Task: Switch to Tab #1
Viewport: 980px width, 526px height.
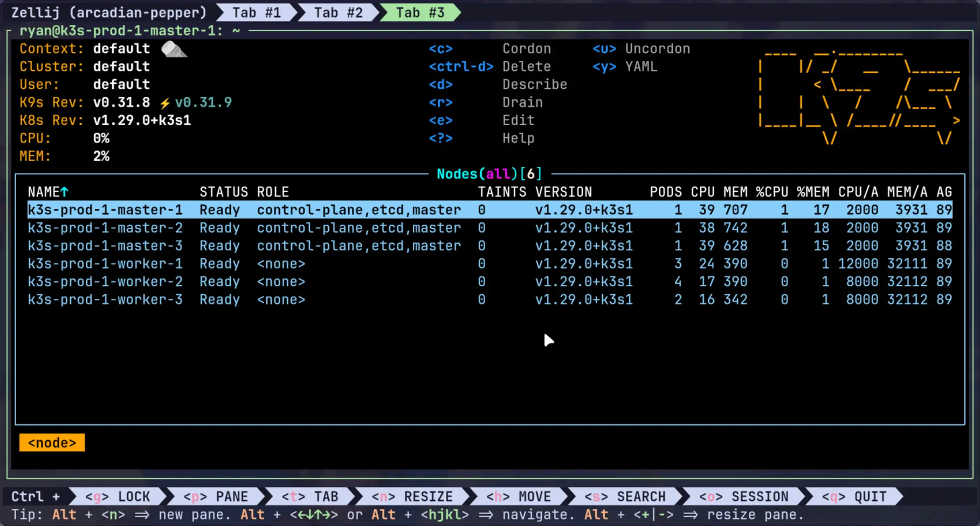Action: 256,12
